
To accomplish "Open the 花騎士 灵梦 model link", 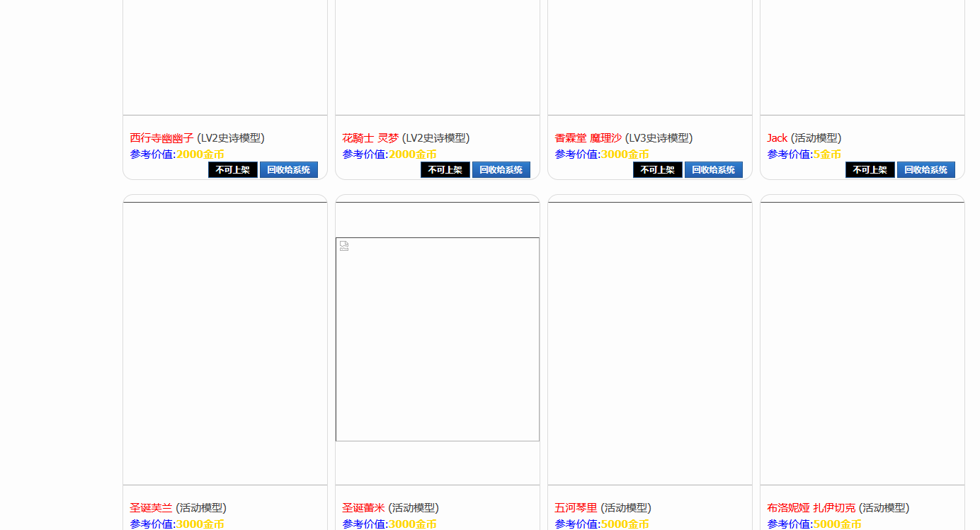I will pyautogui.click(x=370, y=138).
